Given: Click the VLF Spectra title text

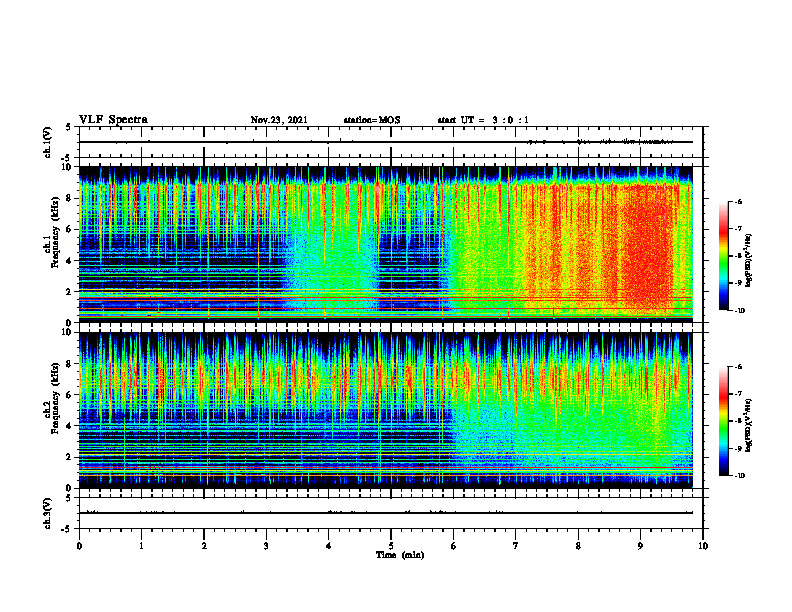Looking at the screenshot, I should 113,120.
